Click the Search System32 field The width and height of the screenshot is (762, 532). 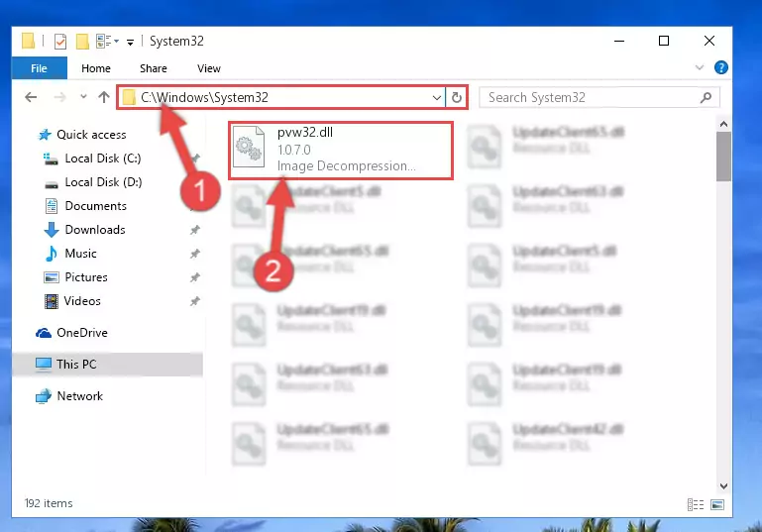click(599, 98)
